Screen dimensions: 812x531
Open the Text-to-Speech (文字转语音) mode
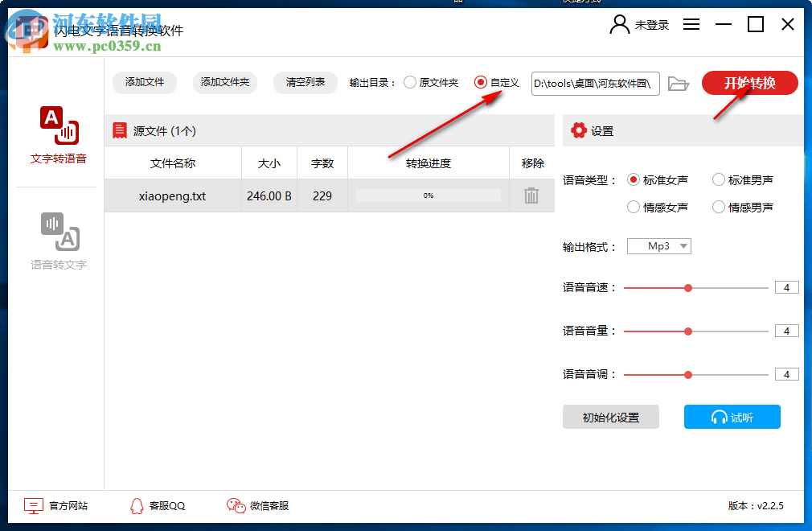coord(59,135)
